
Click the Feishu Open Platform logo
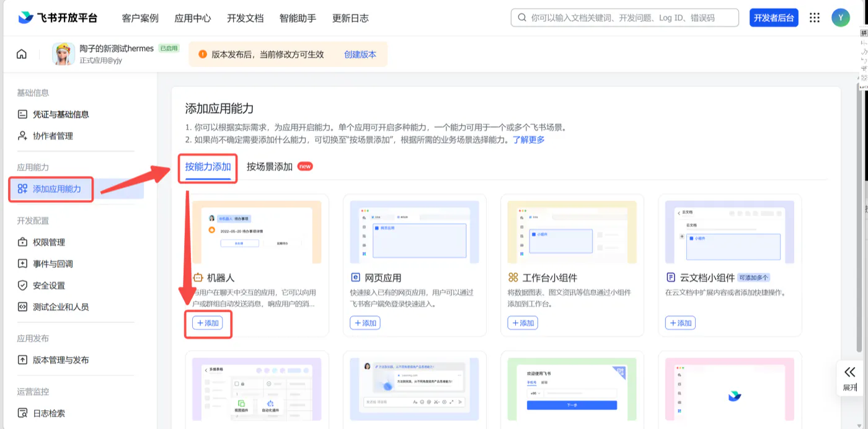point(58,17)
